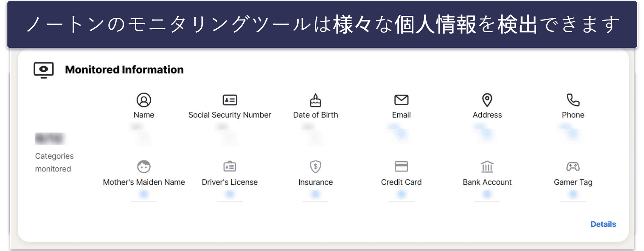Select the Credit Card label
Image resolution: width=644 pixels, height=251 pixels.
coord(401,182)
